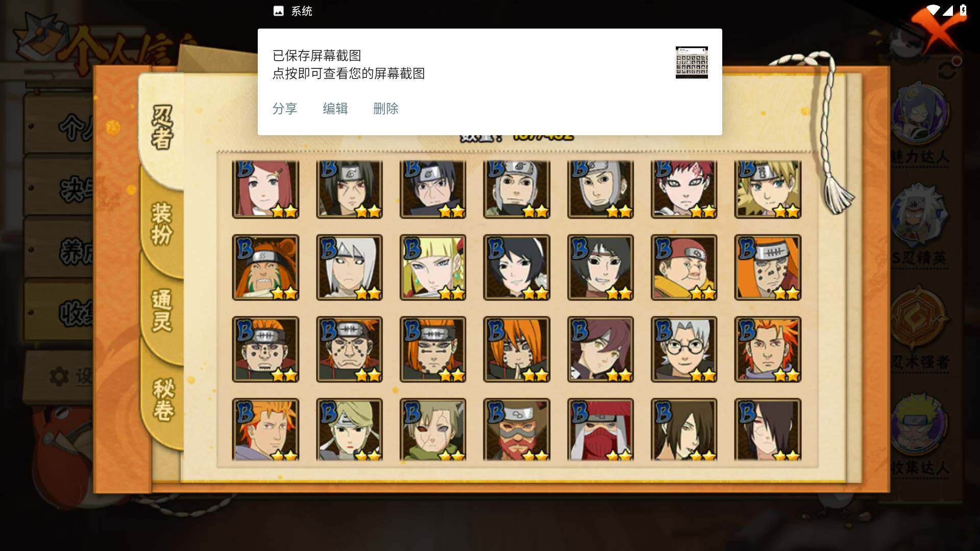This screenshot has height=551, width=980.
Task: Tap 删除 to delete the screenshot
Action: click(x=386, y=109)
